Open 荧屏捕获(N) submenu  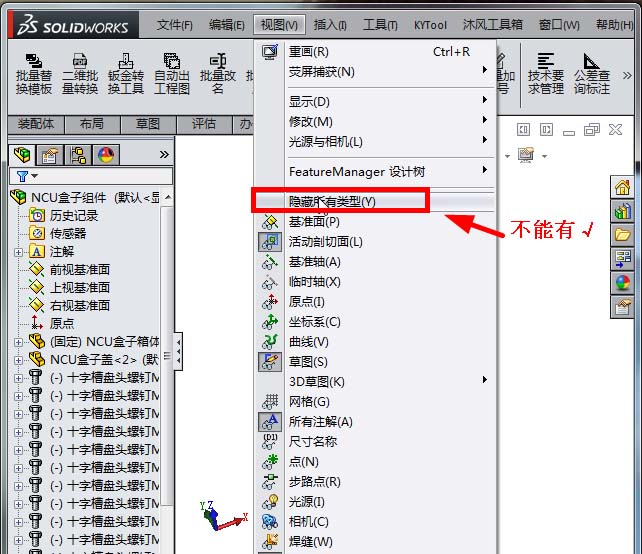(373, 72)
